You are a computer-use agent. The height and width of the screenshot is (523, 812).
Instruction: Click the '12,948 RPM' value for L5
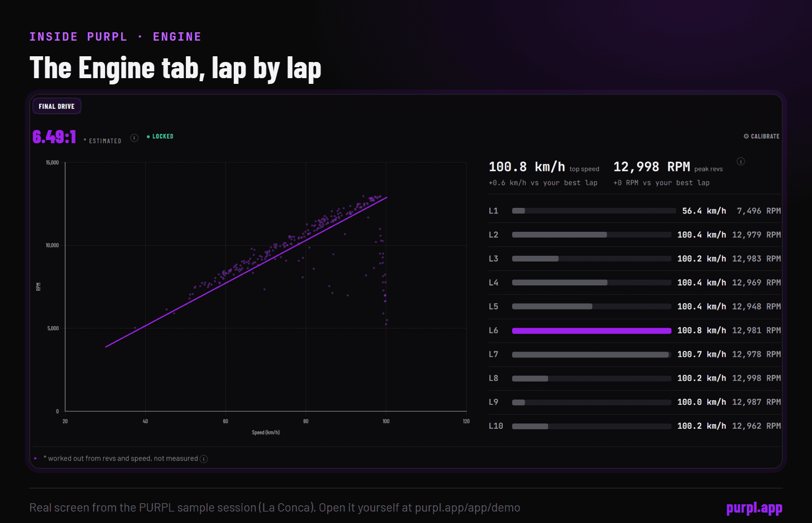click(756, 307)
